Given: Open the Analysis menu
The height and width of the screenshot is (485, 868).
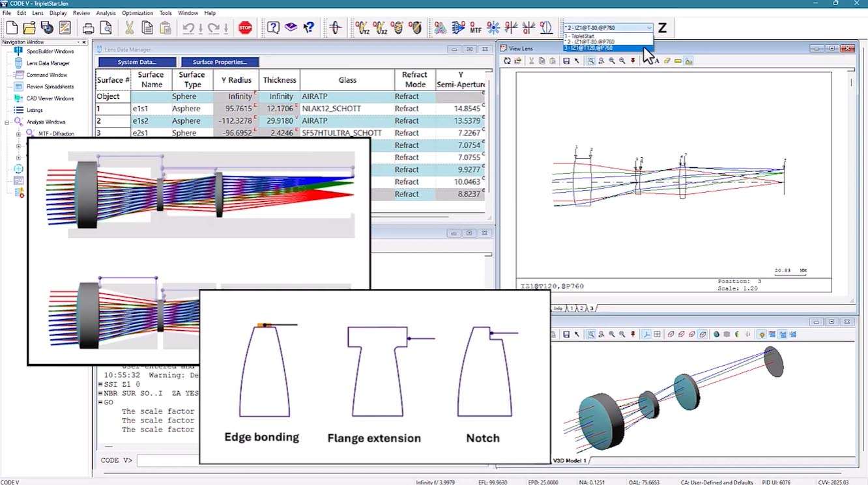Looking at the screenshot, I should pyautogui.click(x=106, y=13).
